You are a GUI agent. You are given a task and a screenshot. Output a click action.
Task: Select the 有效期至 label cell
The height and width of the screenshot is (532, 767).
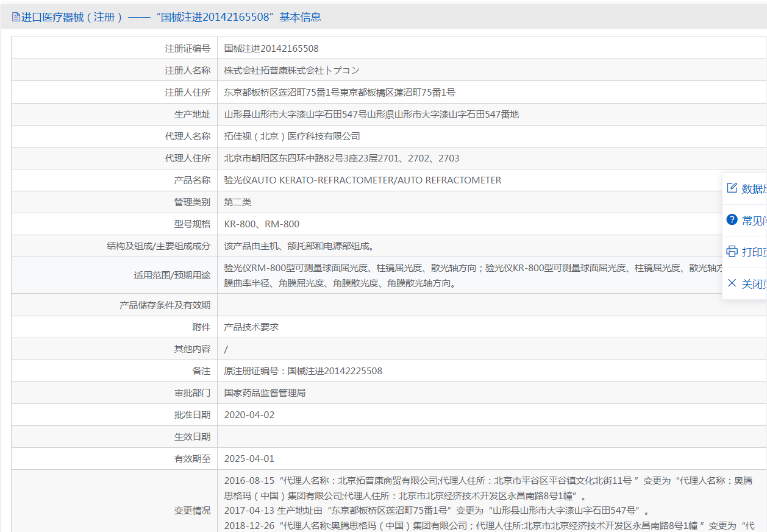click(115, 458)
